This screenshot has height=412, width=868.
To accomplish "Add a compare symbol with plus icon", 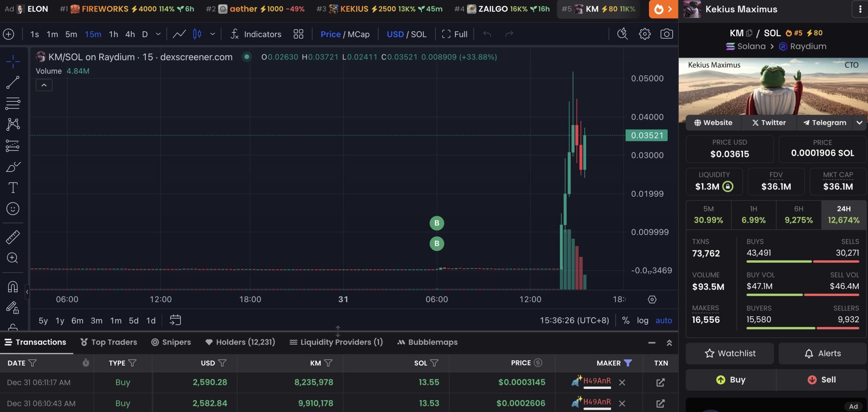I will pos(8,34).
